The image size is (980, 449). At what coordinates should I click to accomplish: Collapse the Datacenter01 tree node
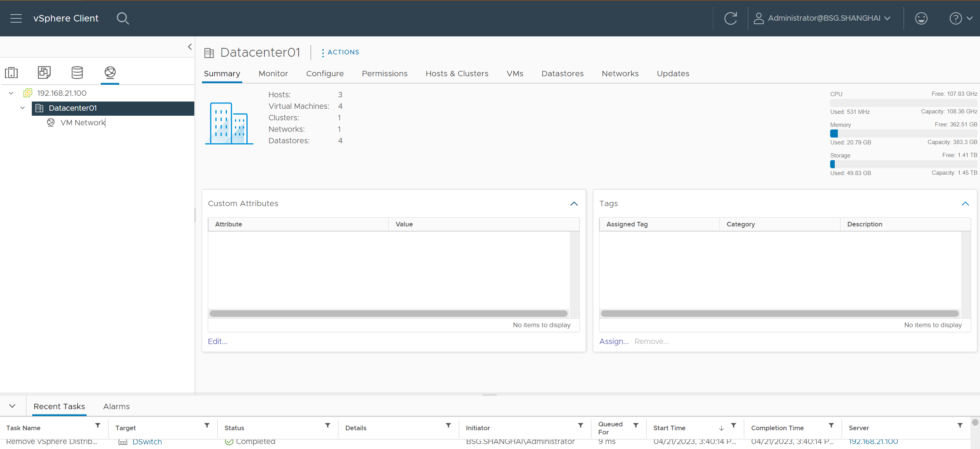point(23,108)
